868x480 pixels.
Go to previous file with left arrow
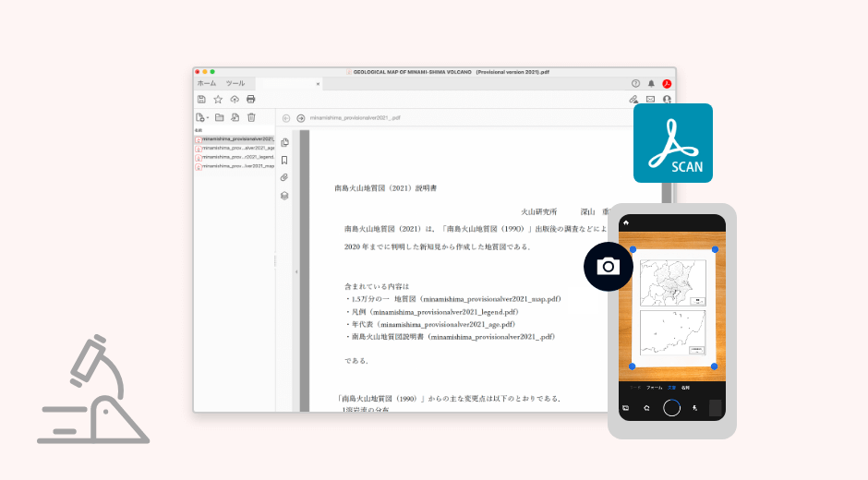[286, 118]
